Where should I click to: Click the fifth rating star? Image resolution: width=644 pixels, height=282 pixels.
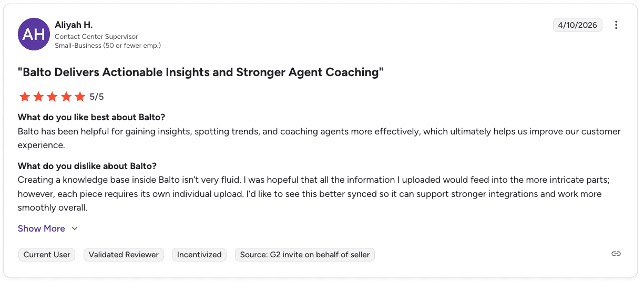click(x=79, y=97)
